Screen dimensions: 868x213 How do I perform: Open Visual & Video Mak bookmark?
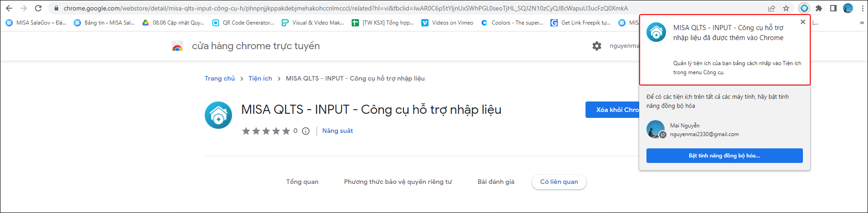pos(313,22)
